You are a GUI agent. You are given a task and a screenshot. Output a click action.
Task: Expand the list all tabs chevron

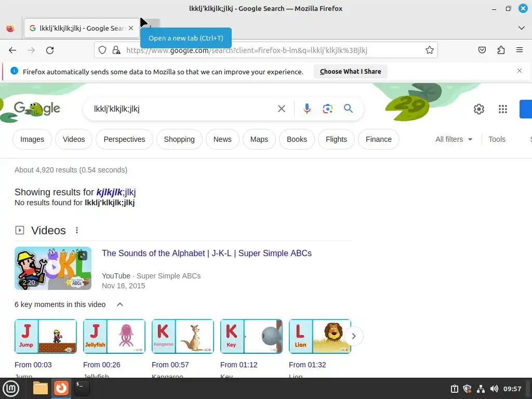pos(522,28)
